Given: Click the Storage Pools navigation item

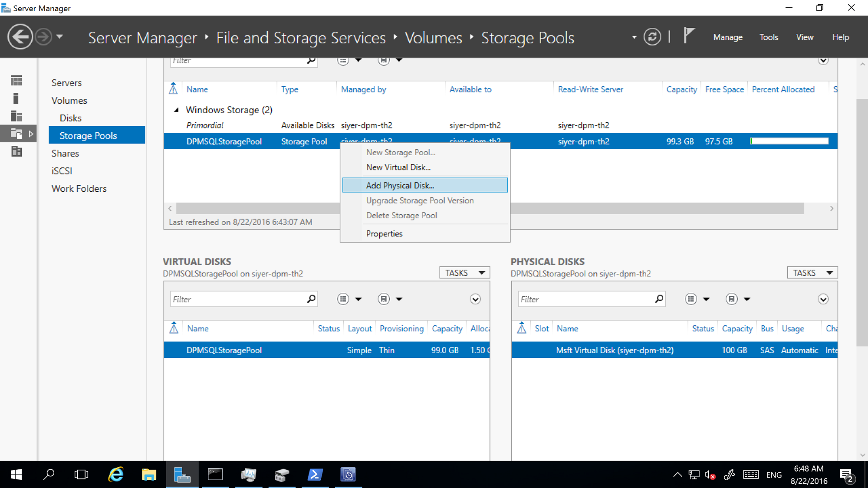Looking at the screenshot, I should 89,135.
